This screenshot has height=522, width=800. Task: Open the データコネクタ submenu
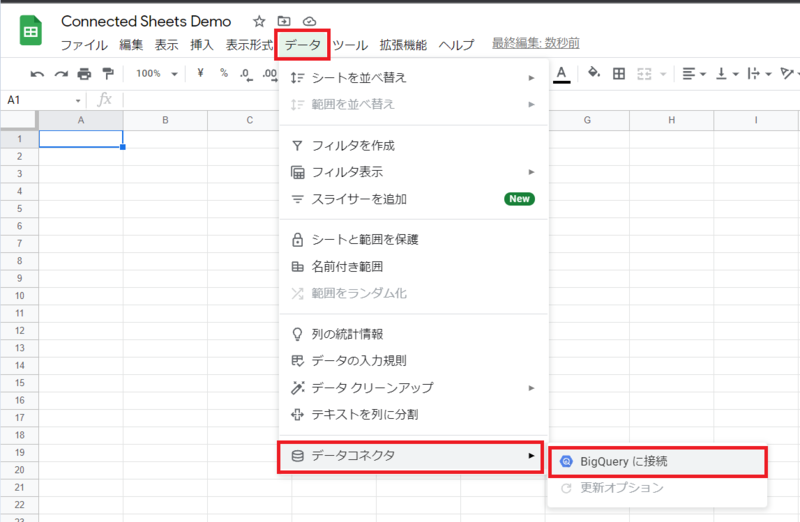point(411,456)
